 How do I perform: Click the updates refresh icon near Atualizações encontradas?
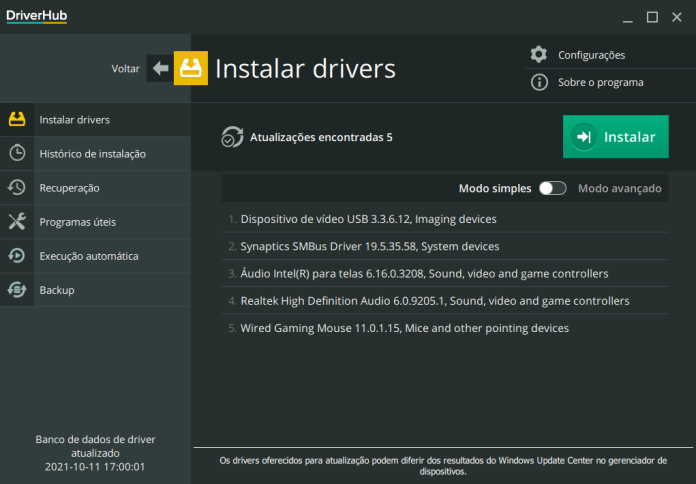232,137
